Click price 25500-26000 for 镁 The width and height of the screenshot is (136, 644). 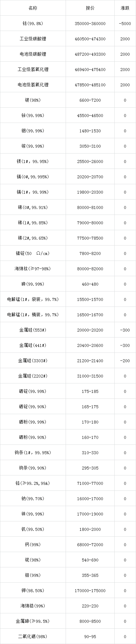click(90, 161)
